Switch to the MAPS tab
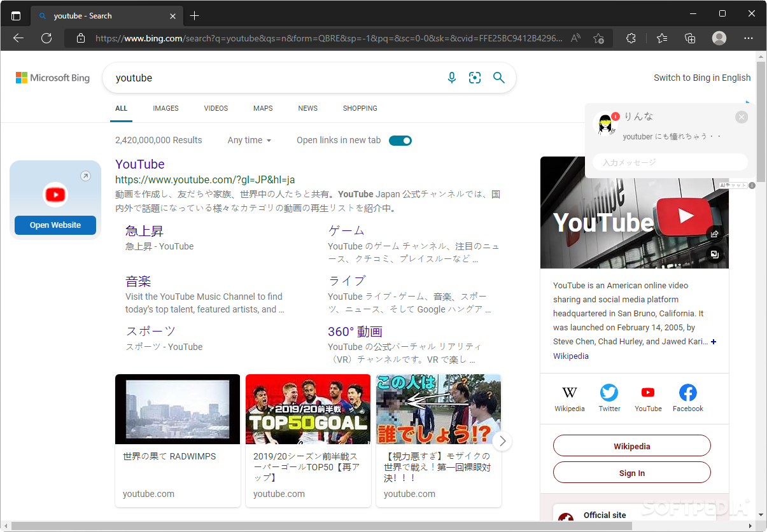 tap(263, 108)
